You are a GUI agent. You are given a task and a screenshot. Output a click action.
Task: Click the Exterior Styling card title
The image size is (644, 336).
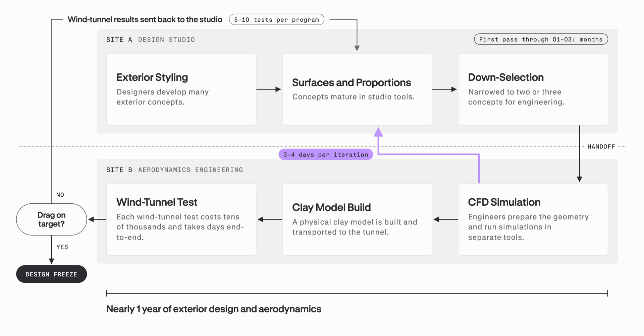tap(152, 77)
